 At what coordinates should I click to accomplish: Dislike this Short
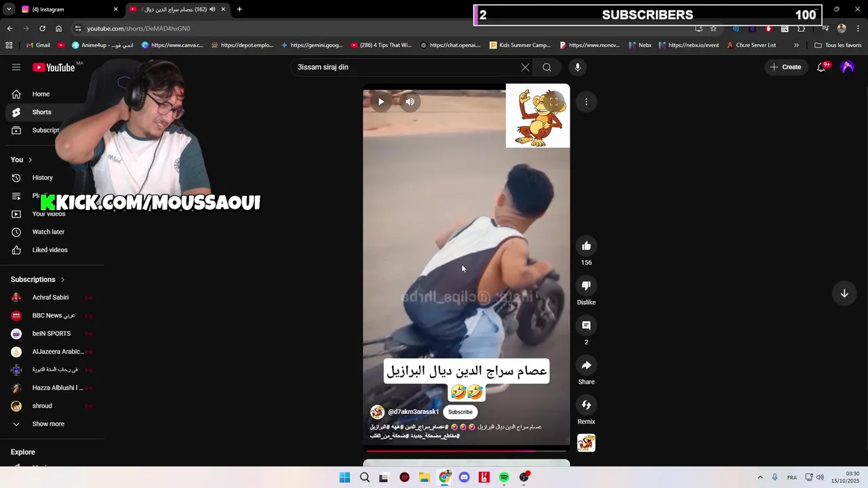[587, 286]
